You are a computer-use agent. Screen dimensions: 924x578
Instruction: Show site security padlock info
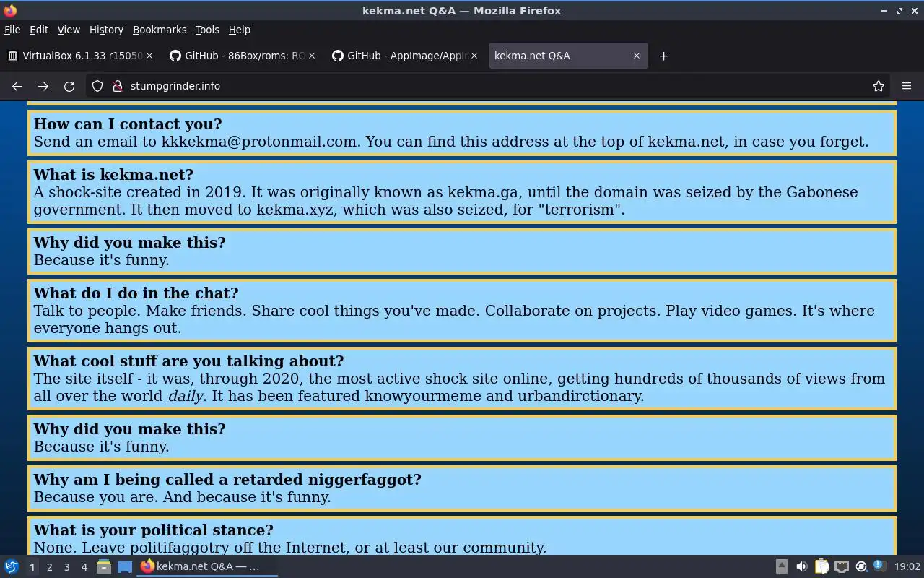pos(118,86)
